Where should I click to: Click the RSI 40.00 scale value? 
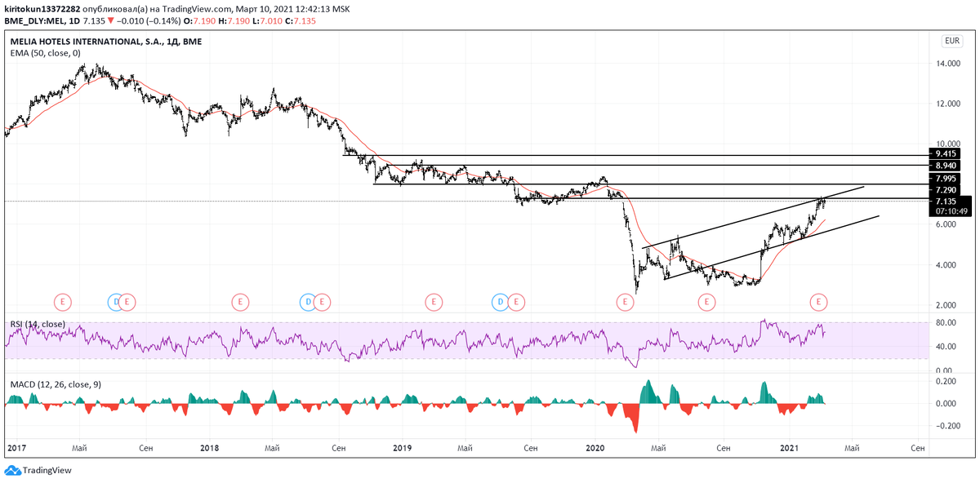[946, 347]
